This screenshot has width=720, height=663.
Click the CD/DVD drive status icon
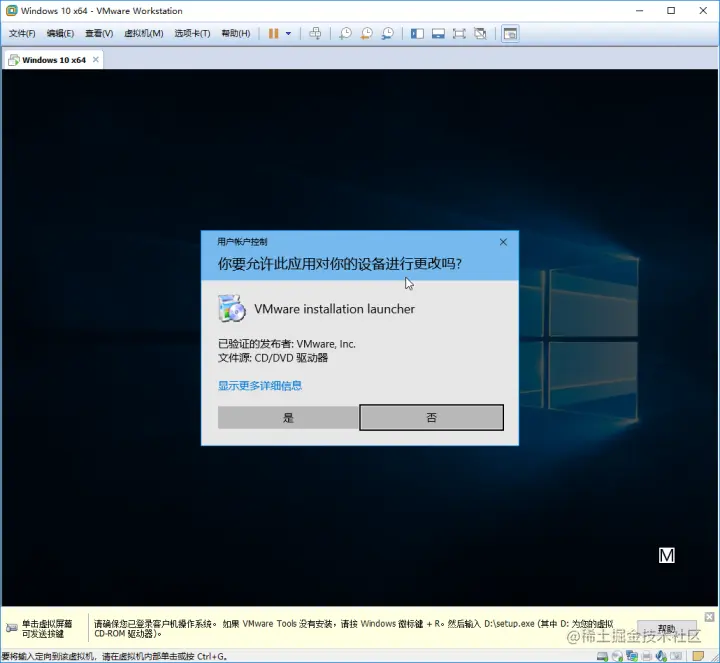(617, 656)
